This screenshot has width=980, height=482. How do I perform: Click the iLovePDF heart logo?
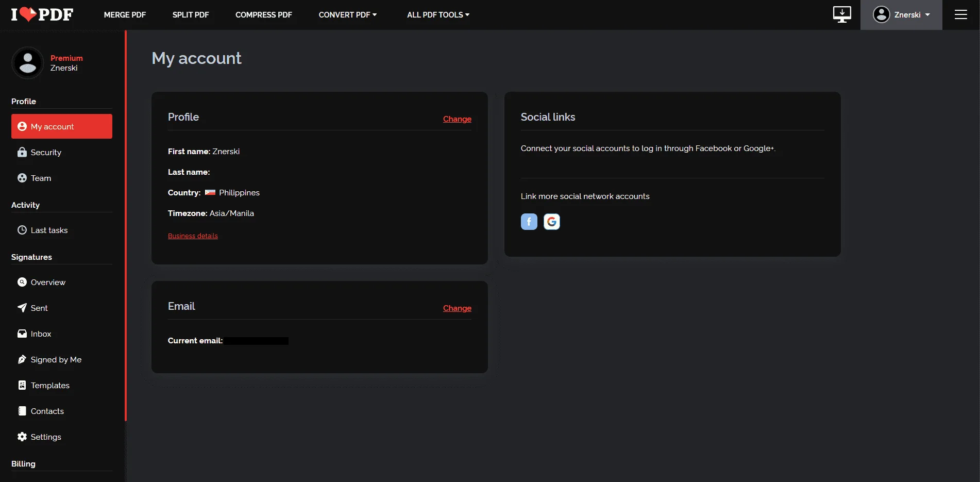pyautogui.click(x=42, y=14)
